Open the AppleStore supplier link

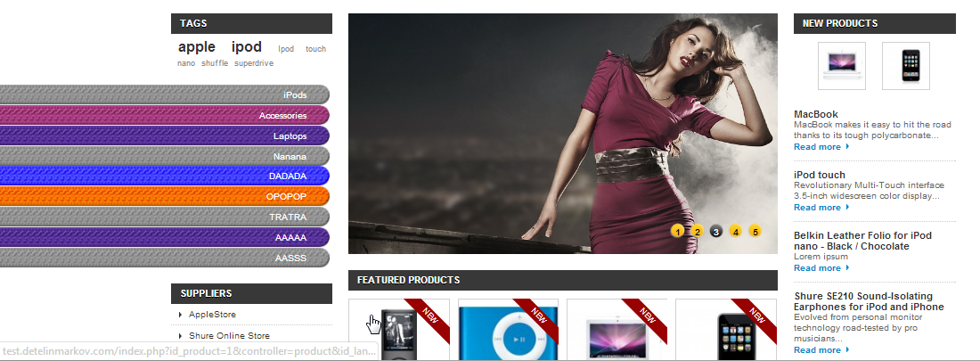(213, 314)
